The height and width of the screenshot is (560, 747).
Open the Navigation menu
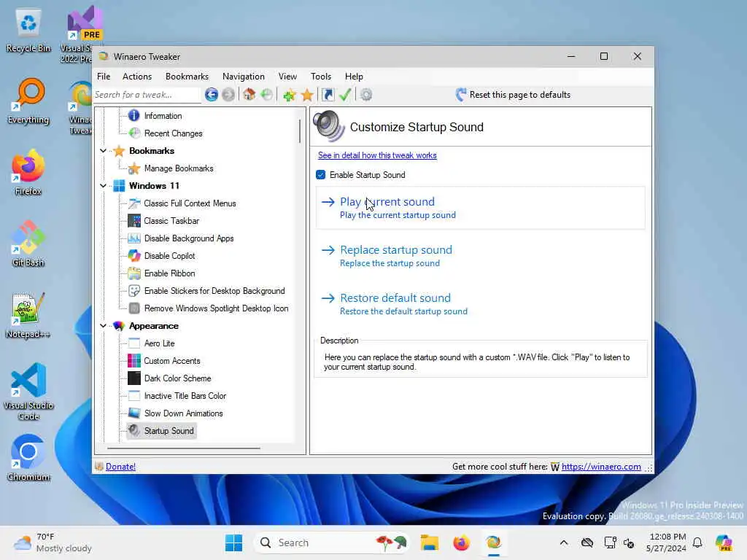coord(244,76)
